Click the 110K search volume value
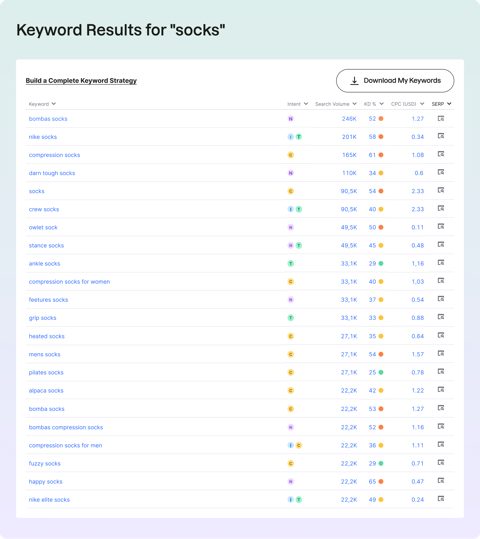The image size is (480, 539). coord(349,173)
